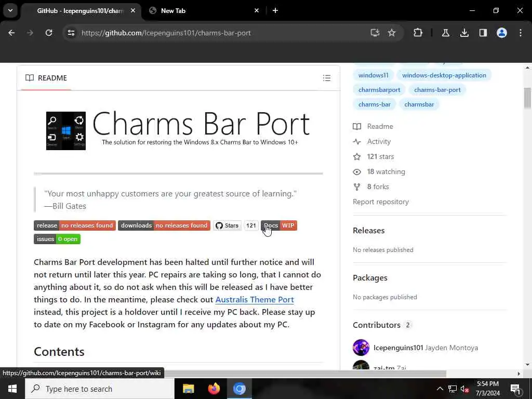Click the issues 0 open badge
Image resolution: width=532 pixels, height=399 pixels.
pos(57,239)
